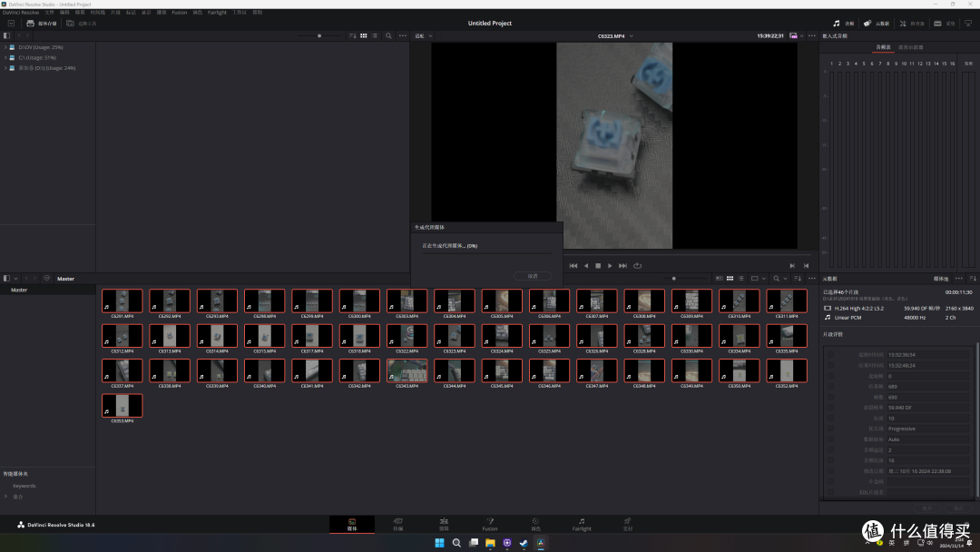
Task: Click the viewer loop playback icon
Action: point(638,266)
